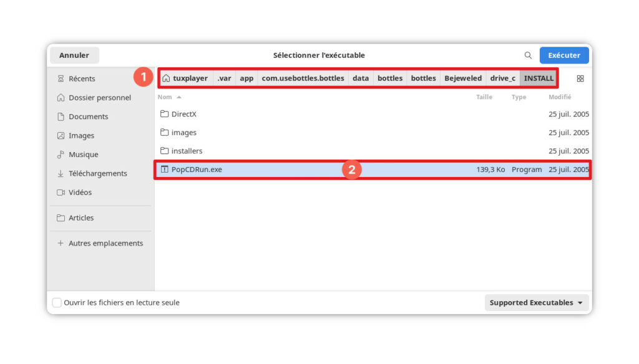Click the search magnifier icon
The height and width of the screenshot is (364, 639).
pos(528,55)
